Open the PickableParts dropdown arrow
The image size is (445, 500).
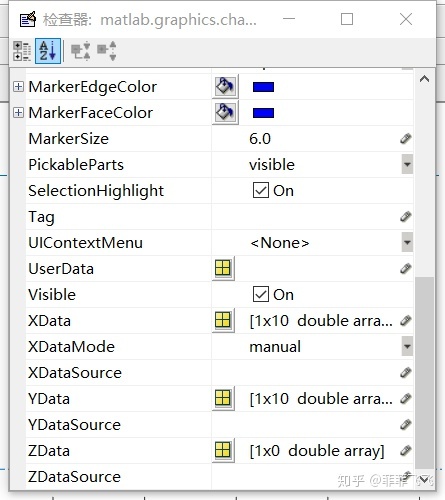[x=407, y=164]
